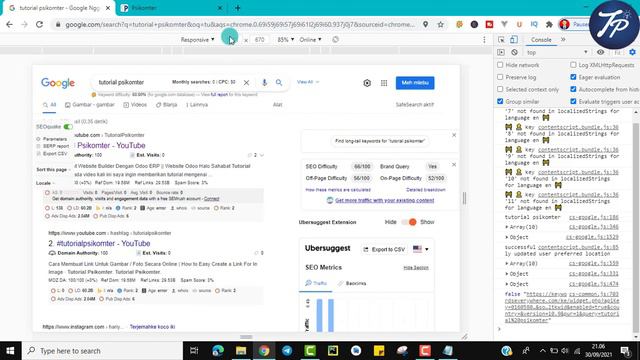The width and height of the screenshot is (640, 360).
Task: Click the Windows taskbar search box
Action: pyautogui.click(x=102, y=351)
